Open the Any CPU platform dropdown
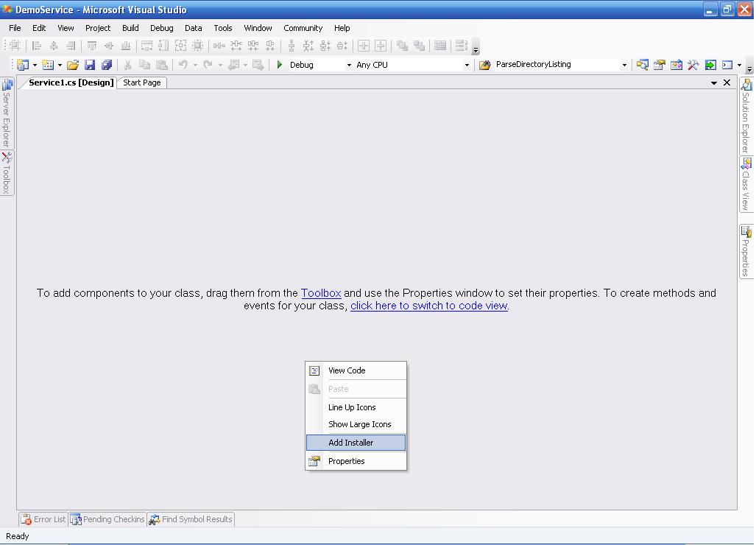Image resolution: width=756 pixels, height=545 pixels. click(x=467, y=65)
